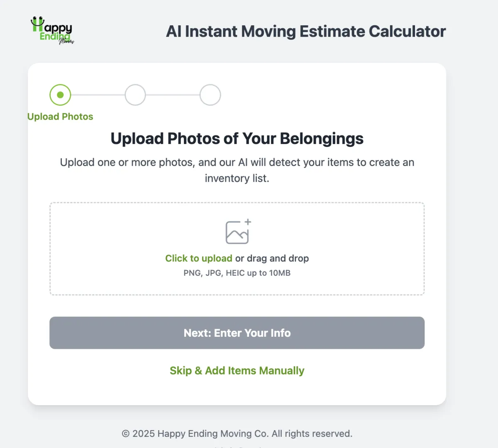Click the line between steps one and two
The width and height of the screenshot is (498, 448).
[x=98, y=95]
